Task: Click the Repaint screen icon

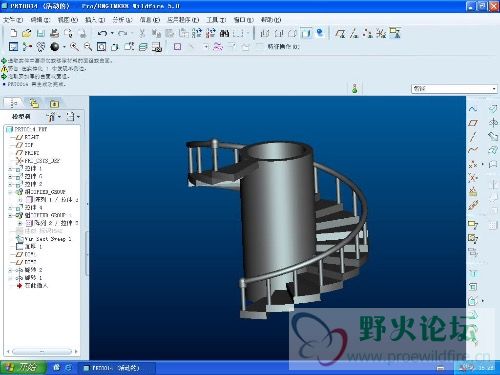Action: (13, 47)
